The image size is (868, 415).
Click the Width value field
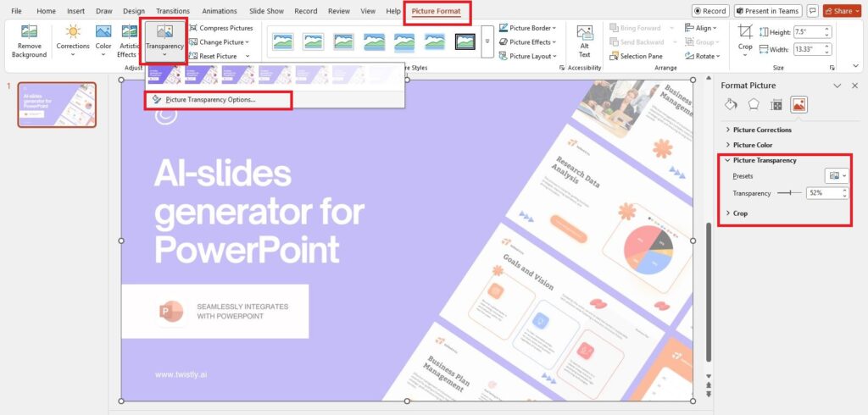(808, 49)
